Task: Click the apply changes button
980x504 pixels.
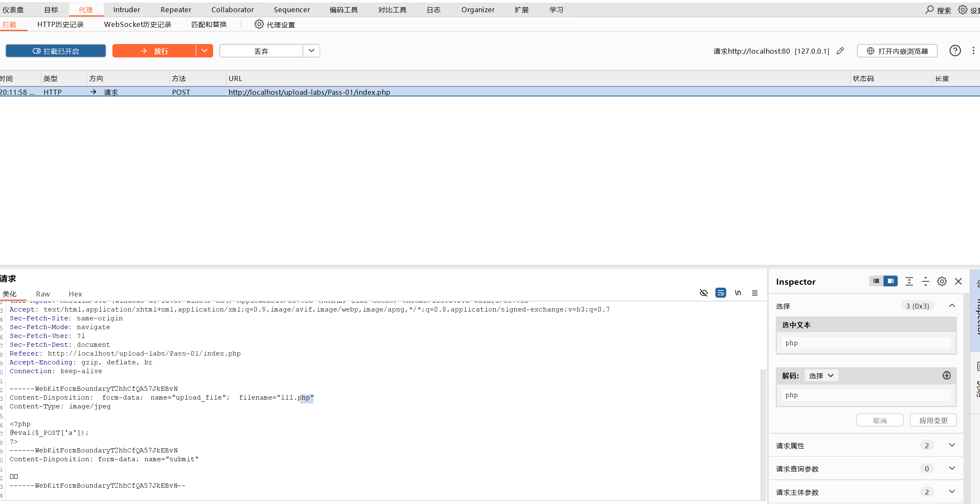Action: click(933, 420)
